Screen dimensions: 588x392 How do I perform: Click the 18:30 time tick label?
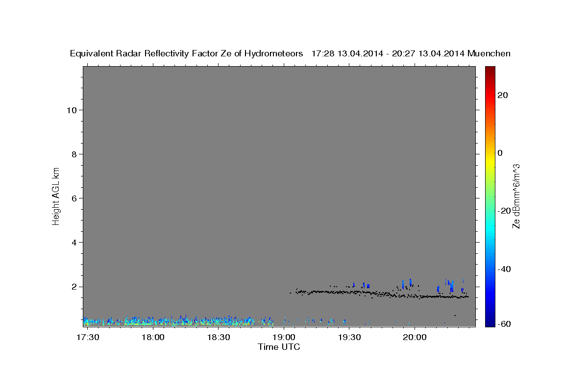point(219,337)
